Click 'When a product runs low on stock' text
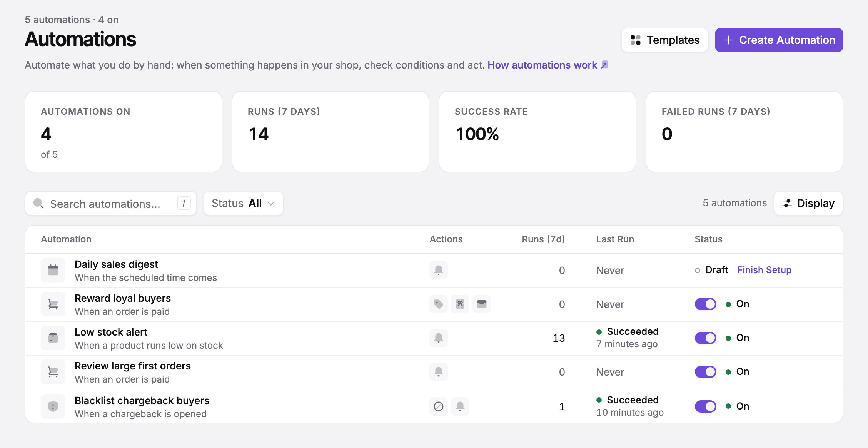 pyautogui.click(x=149, y=345)
